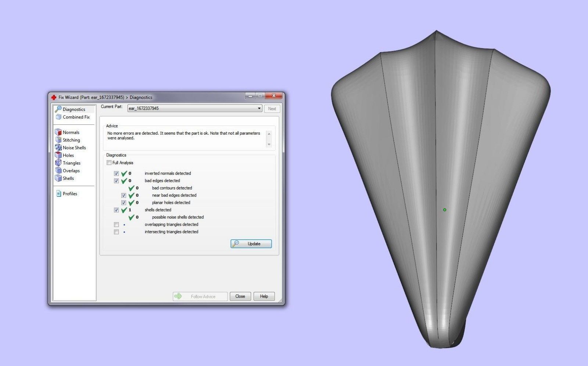The height and width of the screenshot is (366, 588).
Task: Click the Diagnostics magnifier icon
Action: (58, 109)
